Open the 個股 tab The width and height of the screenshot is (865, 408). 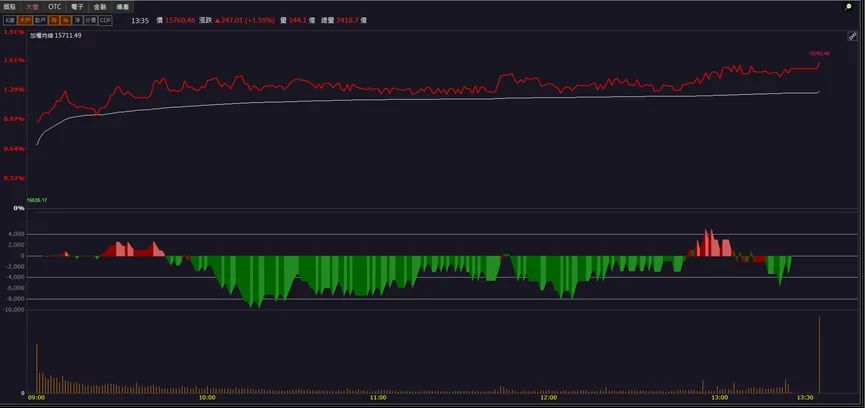coord(10,7)
